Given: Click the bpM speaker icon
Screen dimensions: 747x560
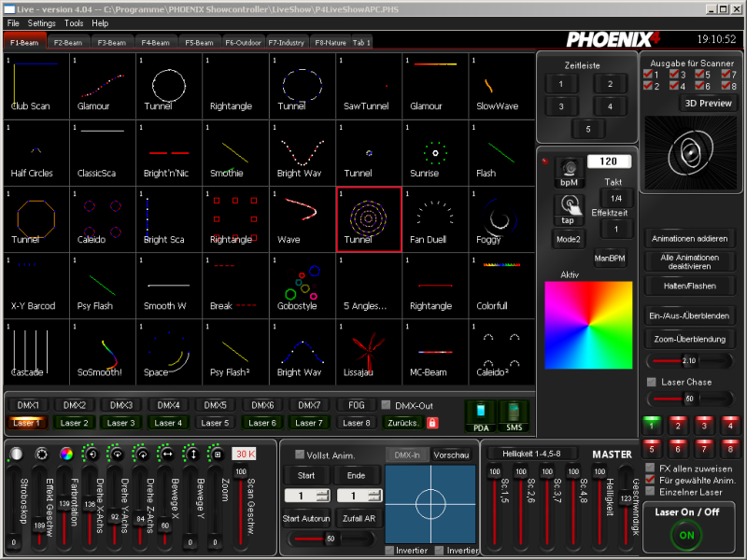Looking at the screenshot, I should point(569,172).
